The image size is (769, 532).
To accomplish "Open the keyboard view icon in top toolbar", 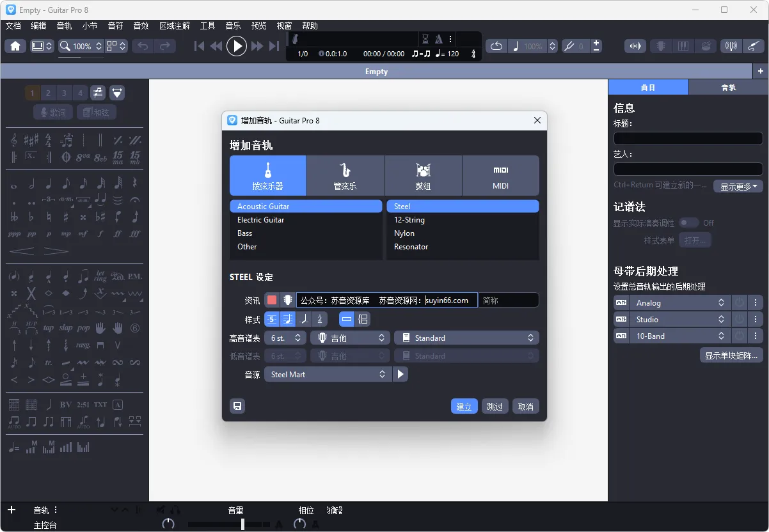I will (683, 45).
